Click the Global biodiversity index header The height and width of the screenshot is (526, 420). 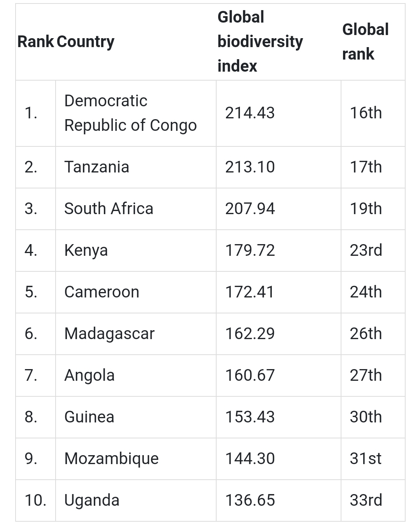click(x=260, y=42)
